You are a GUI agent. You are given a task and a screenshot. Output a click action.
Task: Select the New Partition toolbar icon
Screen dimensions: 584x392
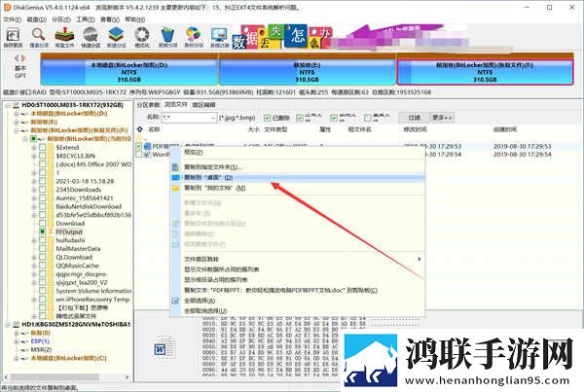[116, 37]
